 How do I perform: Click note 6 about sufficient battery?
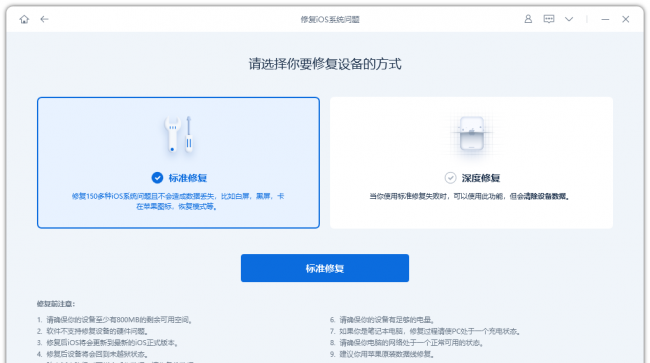tap(382, 319)
